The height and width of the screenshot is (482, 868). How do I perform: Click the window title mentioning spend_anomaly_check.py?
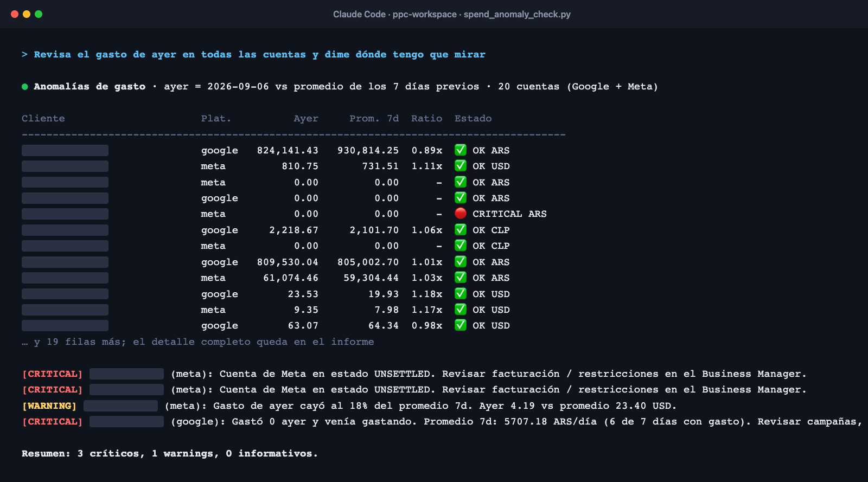451,14
